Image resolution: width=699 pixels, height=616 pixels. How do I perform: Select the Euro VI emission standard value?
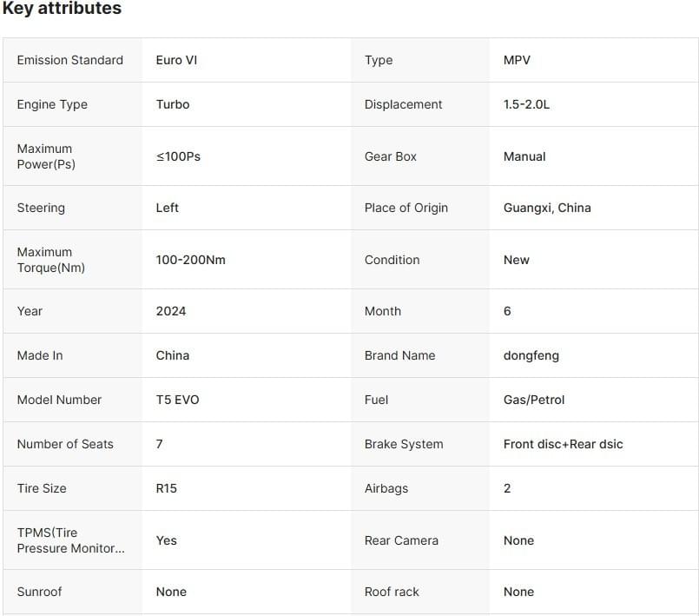176,60
